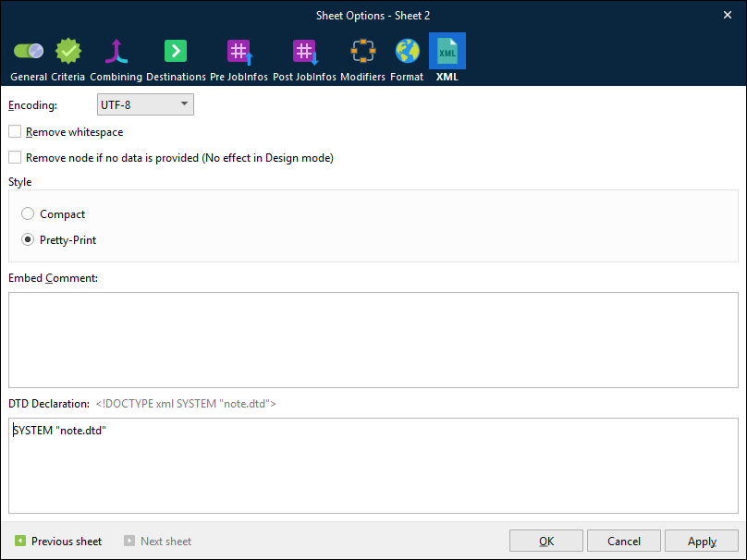
Task: Open the Post JobInfos icon
Action: coord(305,52)
